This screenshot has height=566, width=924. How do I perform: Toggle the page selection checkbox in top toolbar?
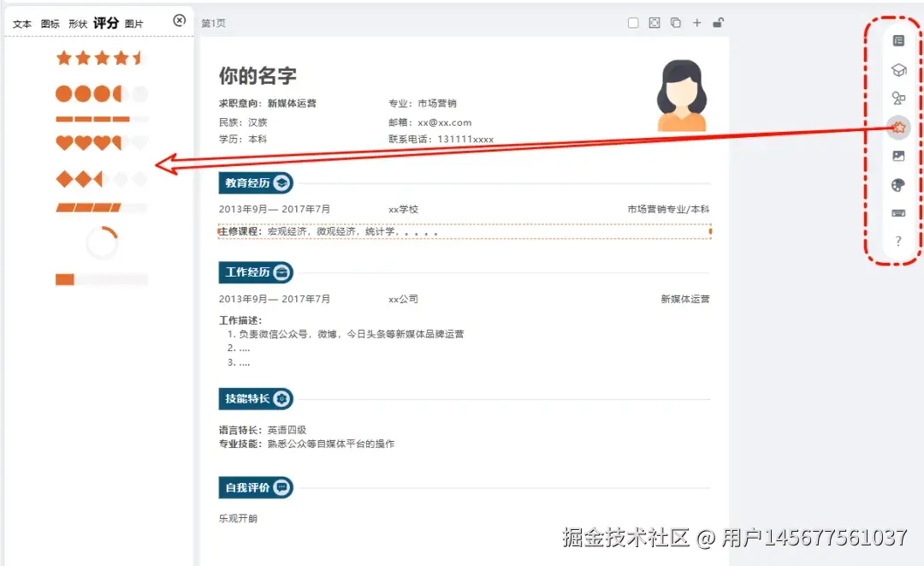click(x=632, y=22)
